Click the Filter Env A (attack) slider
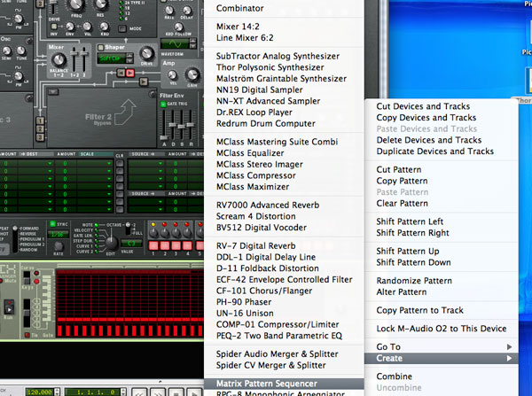Screen dimensions: 532x396 tap(164, 124)
